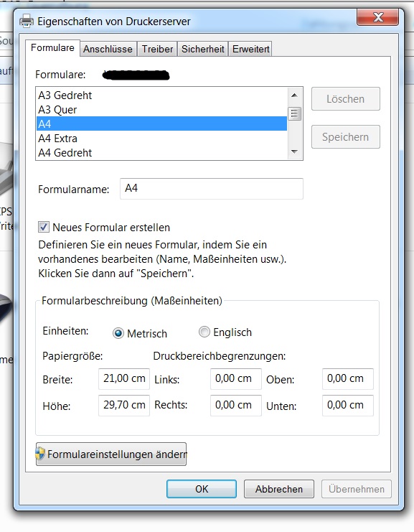
Task: Confirm with the OK button
Action: coord(202,489)
